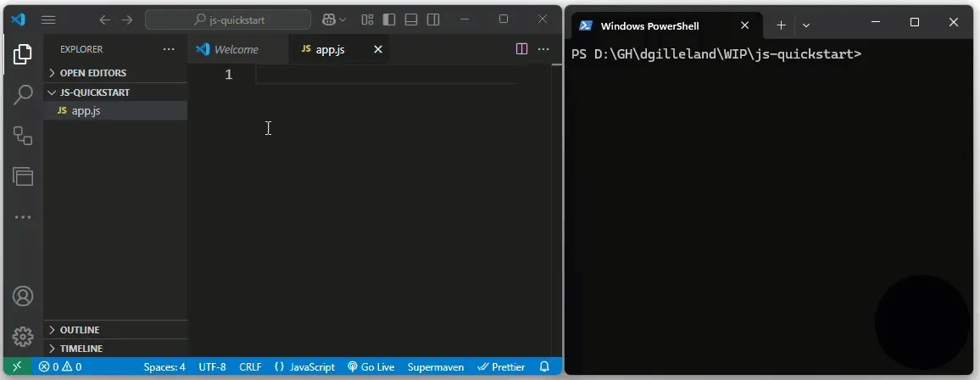Click the js-quickstart command center search box
980x380 pixels.
(x=228, y=20)
